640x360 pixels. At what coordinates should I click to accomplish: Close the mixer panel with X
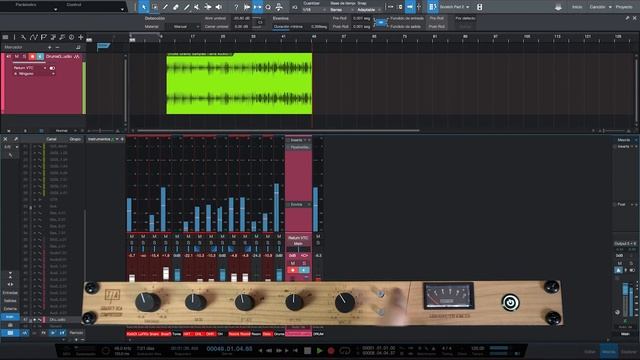(5, 139)
